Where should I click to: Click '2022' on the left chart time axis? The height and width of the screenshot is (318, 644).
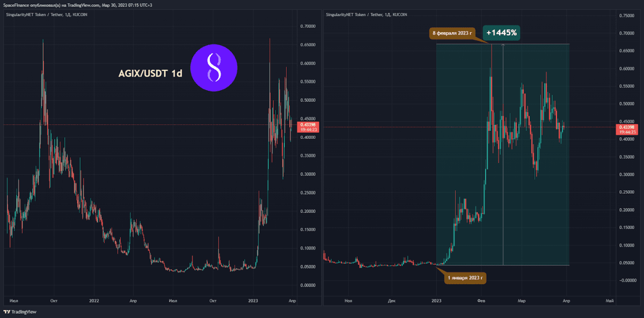(x=94, y=300)
